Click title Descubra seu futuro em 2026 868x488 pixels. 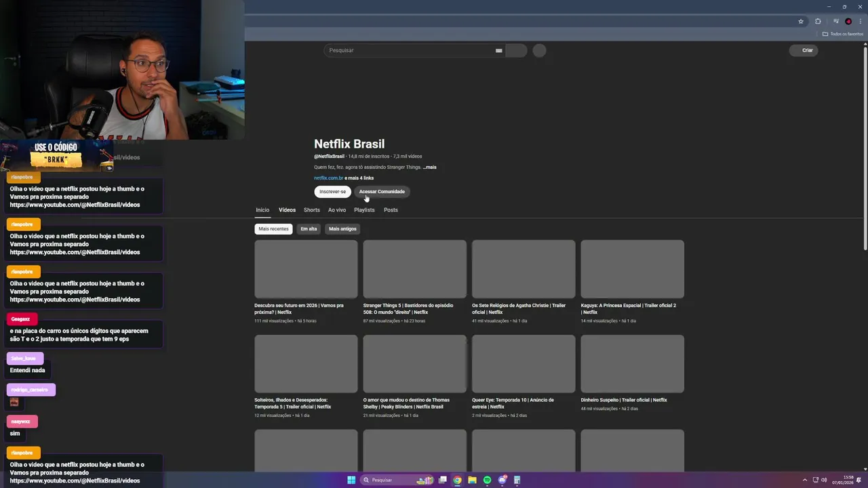(299, 308)
